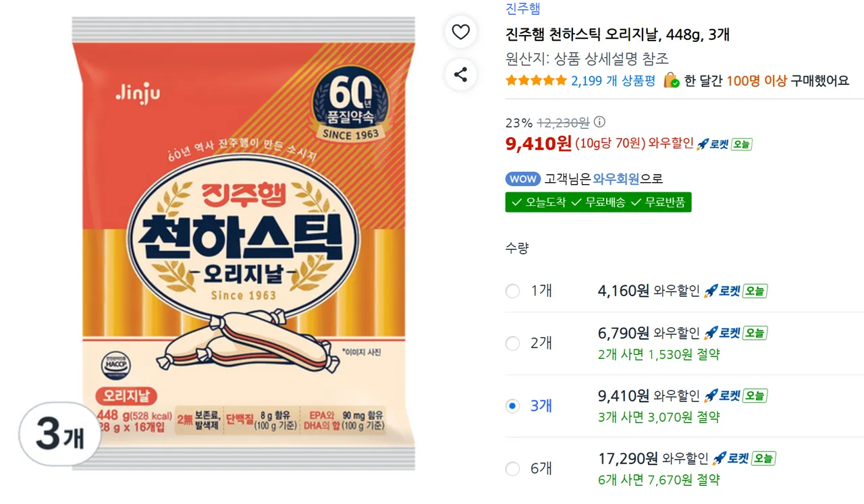Screen dimensions: 864x504
Task: Click the heart wishlist icon
Action: point(461,32)
